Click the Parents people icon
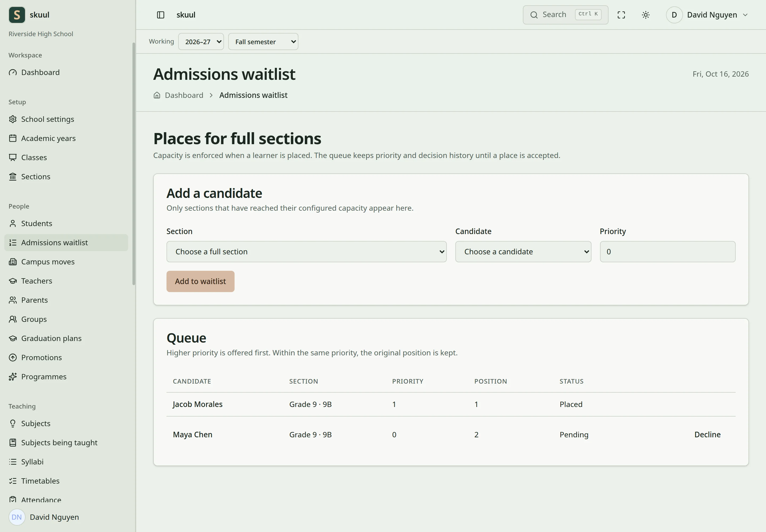The width and height of the screenshot is (766, 532). tap(13, 300)
